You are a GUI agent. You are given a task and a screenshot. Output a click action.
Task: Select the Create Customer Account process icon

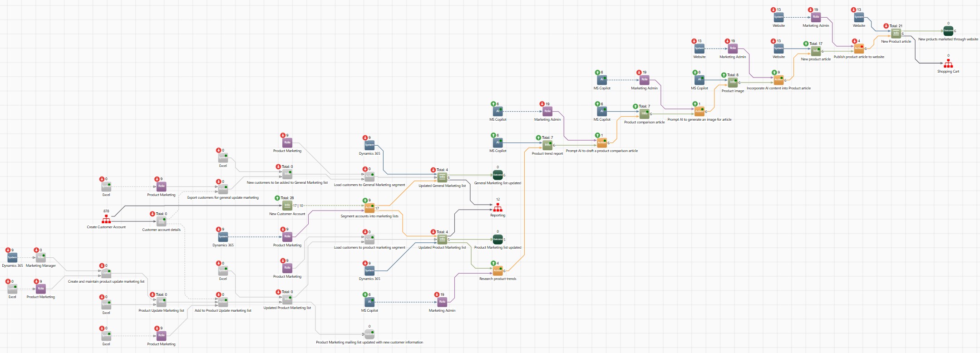click(106, 219)
